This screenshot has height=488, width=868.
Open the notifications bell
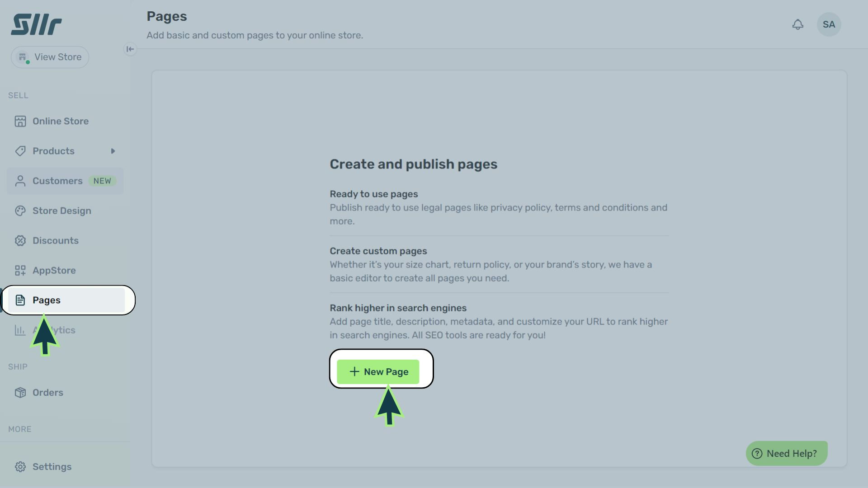pos(798,24)
